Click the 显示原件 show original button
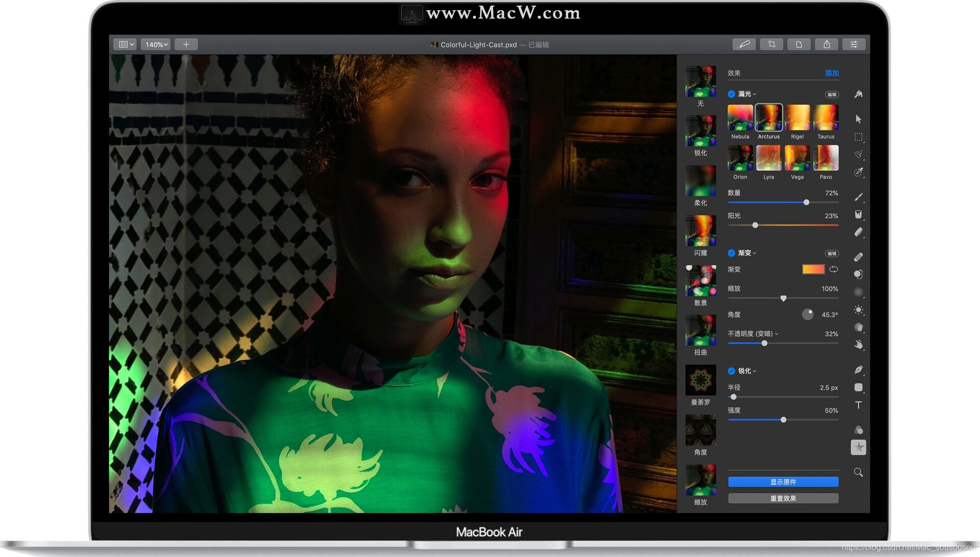 (x=783, y=482)
